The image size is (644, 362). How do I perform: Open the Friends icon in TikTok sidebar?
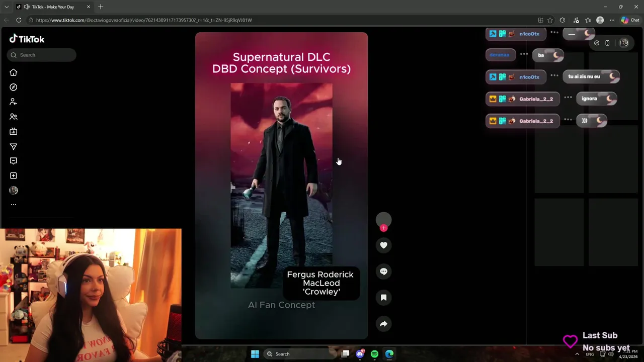point(14,117)
